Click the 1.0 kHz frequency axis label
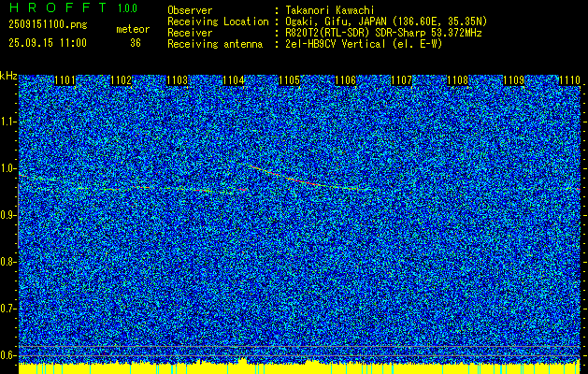588x374 pixels. 7,168
